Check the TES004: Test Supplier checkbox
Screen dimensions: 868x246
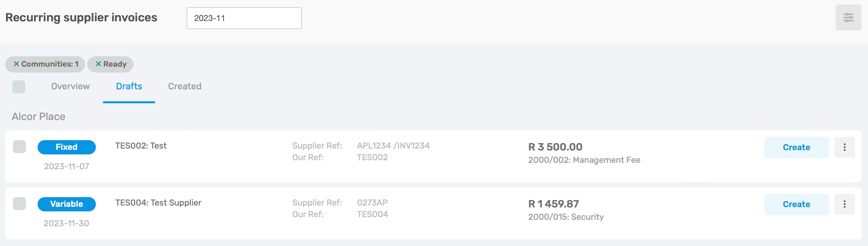[19, 204]
